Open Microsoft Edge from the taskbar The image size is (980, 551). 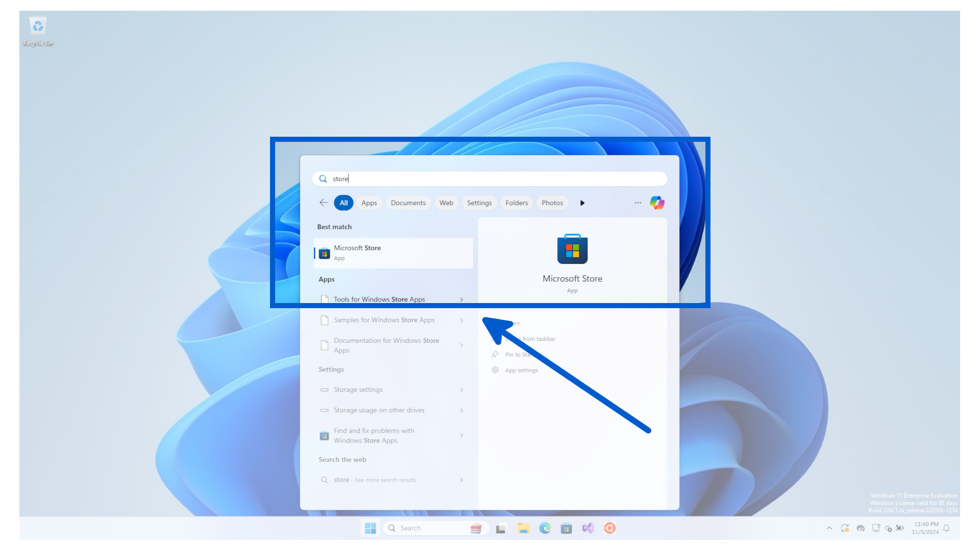tap(545, 528)
